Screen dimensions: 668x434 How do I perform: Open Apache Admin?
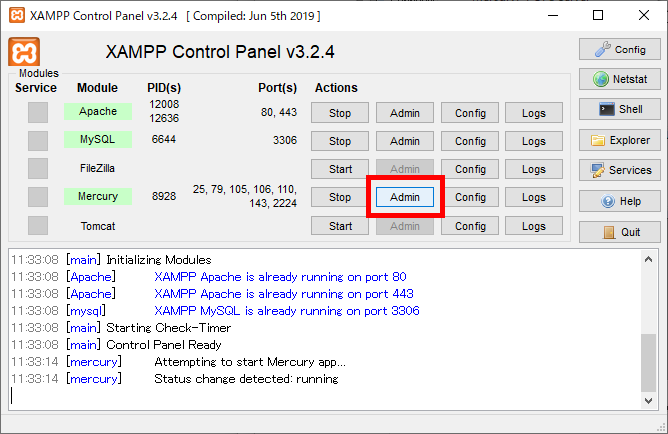405,113
